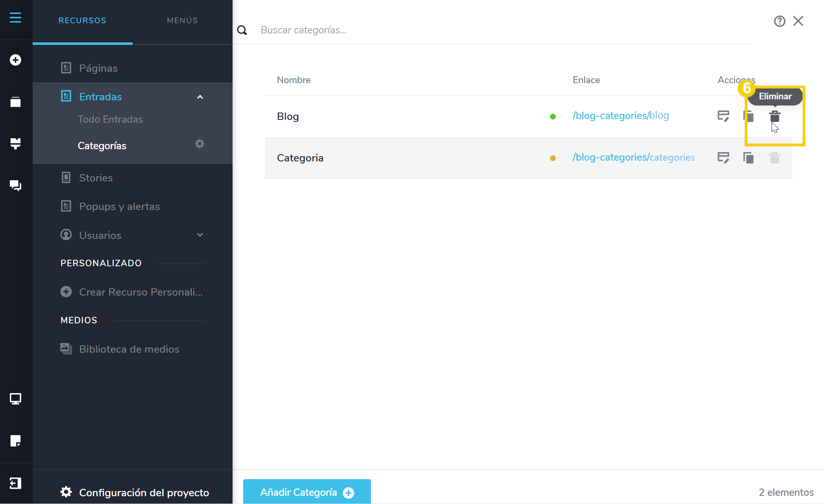Select Categorías in the sidebar
823x504 pixels.
[x=102, y=146]
